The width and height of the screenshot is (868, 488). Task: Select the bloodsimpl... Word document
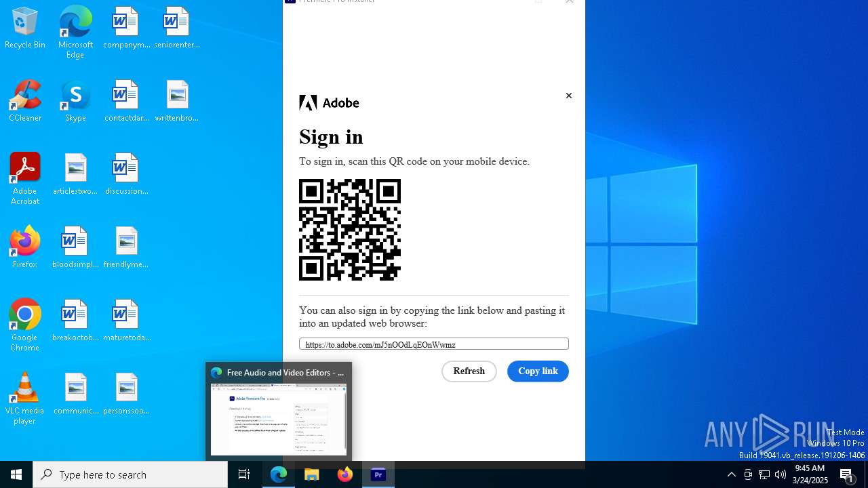pyautogui.click(x=75, y=247)
